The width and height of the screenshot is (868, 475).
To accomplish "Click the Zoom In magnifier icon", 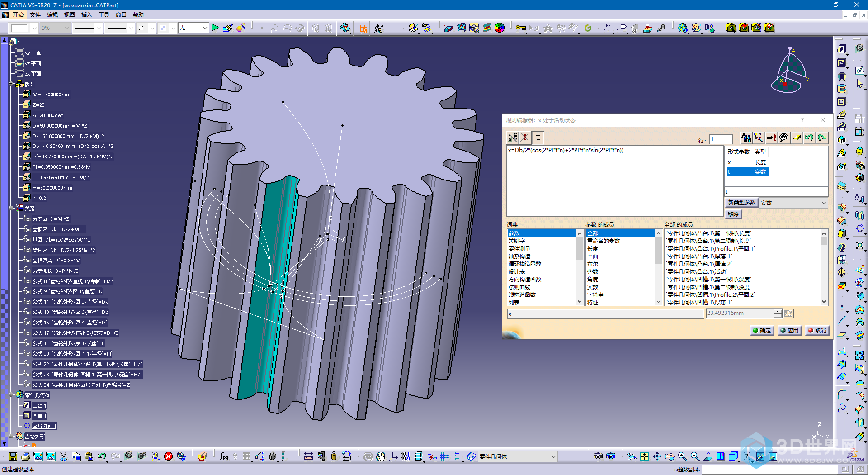I will point(682,456).
